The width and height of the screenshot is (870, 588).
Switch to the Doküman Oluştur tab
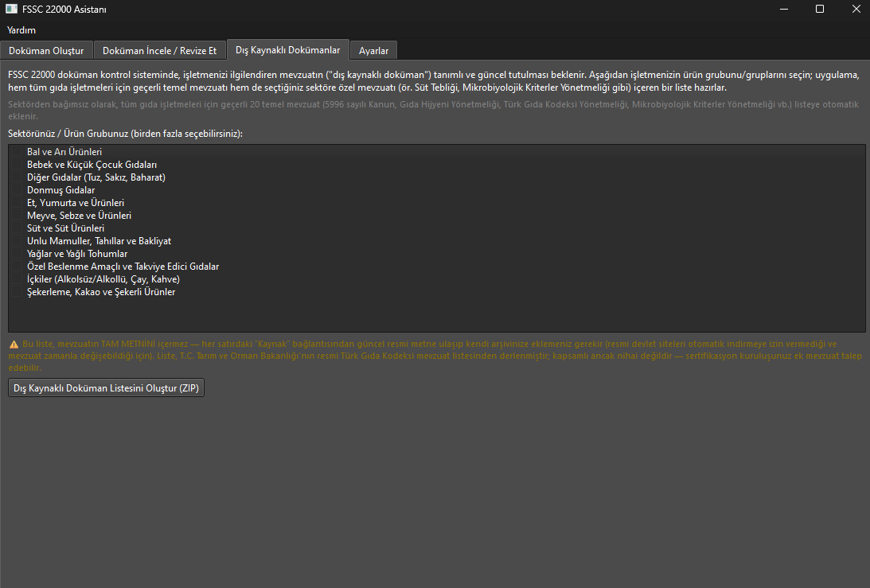point(46,50)
